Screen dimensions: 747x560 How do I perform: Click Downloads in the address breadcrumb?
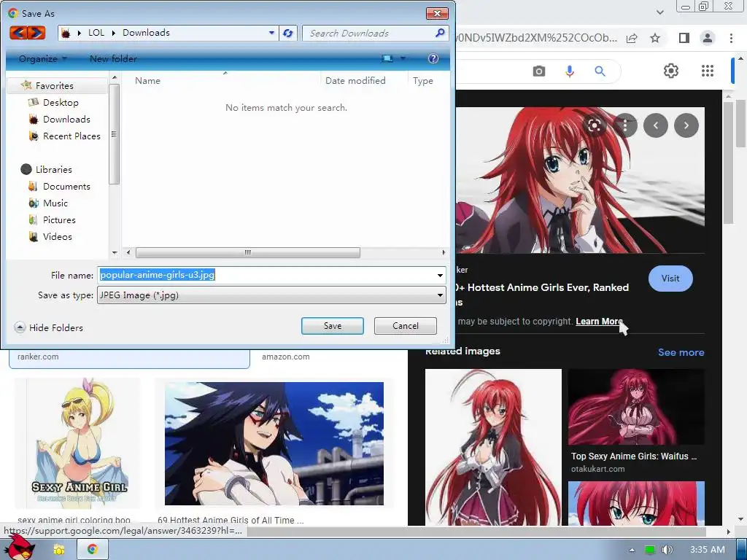(146, 33)
